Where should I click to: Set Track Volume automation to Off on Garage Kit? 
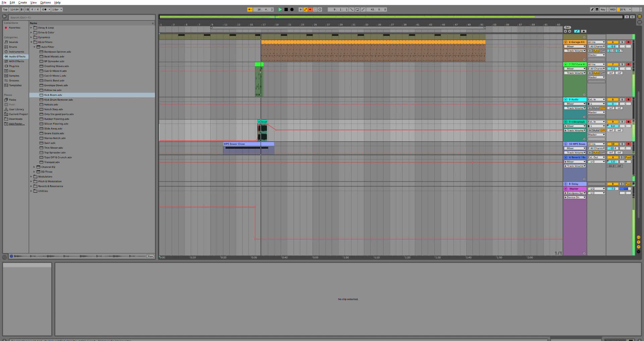click(603, 51)
